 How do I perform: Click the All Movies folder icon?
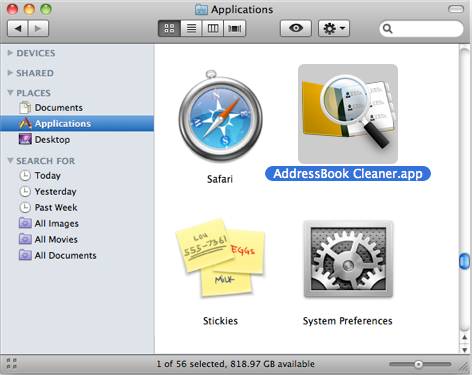pyautogui.click(x=25, y=239)
